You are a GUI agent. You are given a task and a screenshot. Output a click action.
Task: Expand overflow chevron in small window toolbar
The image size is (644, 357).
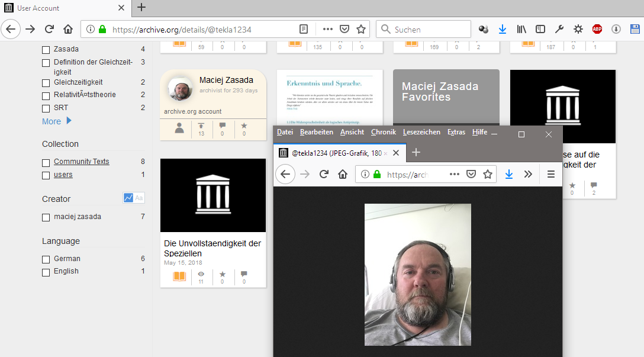(x=528, y=174)
